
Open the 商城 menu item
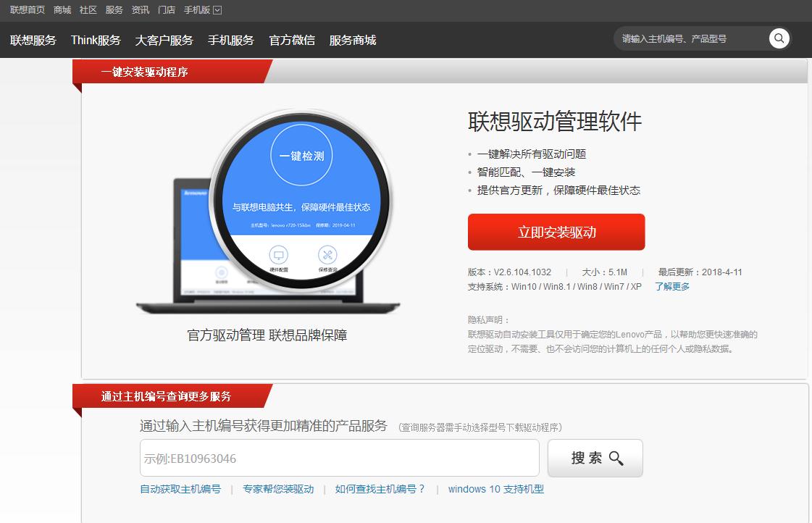click(x=61, y=9)
